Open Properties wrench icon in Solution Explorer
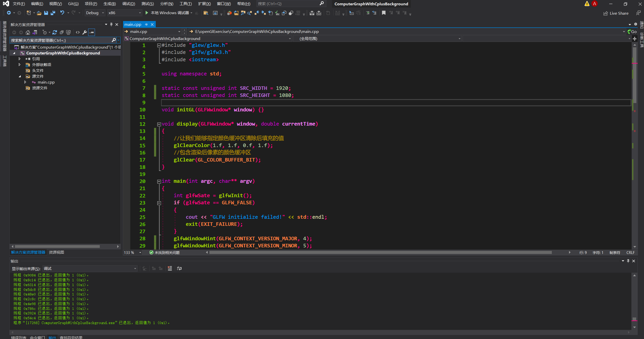 pyautogui.click(x=85, y=32)
